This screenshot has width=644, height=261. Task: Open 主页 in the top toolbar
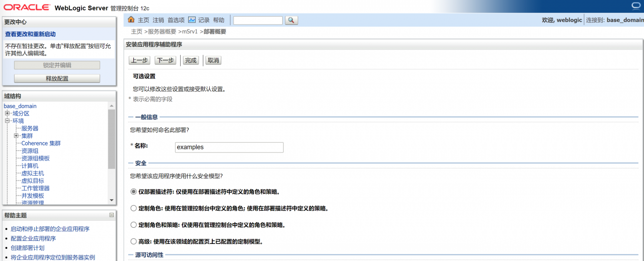(144, 20)
